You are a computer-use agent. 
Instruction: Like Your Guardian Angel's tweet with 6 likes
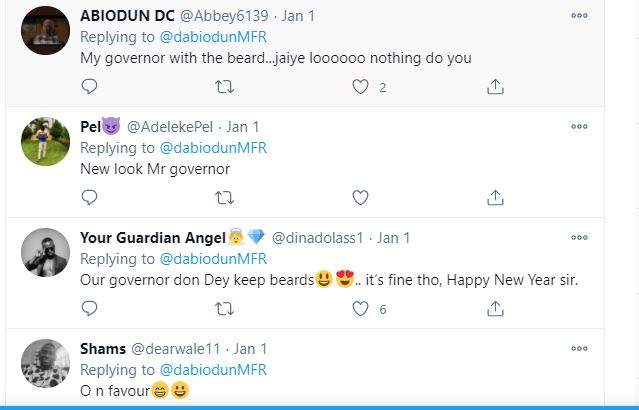361,309
